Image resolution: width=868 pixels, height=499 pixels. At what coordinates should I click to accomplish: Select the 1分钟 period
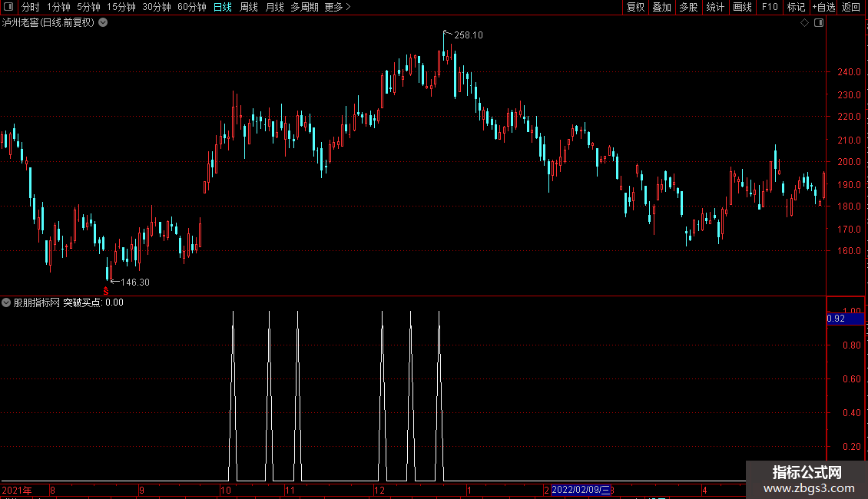point(58,7)
